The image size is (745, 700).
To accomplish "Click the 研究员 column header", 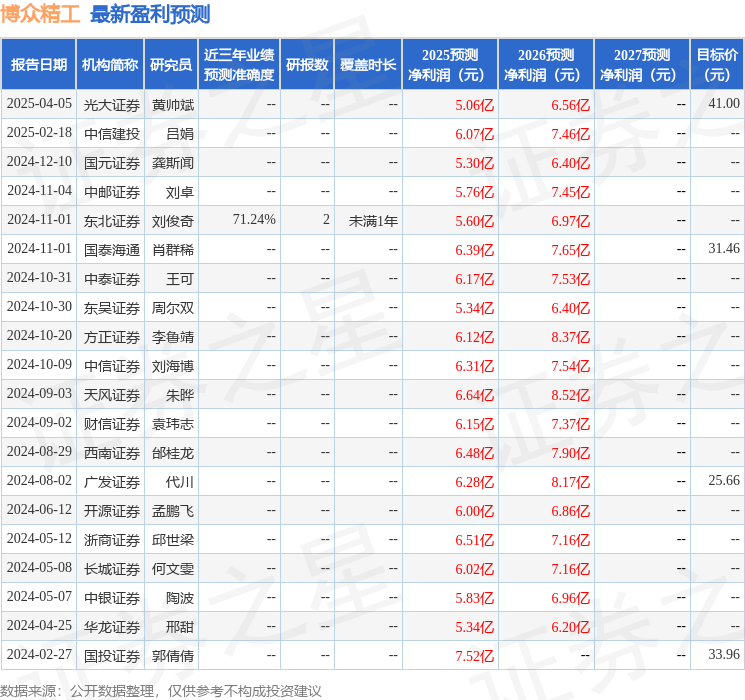I will pyautogui.click(x=171, y=65).
